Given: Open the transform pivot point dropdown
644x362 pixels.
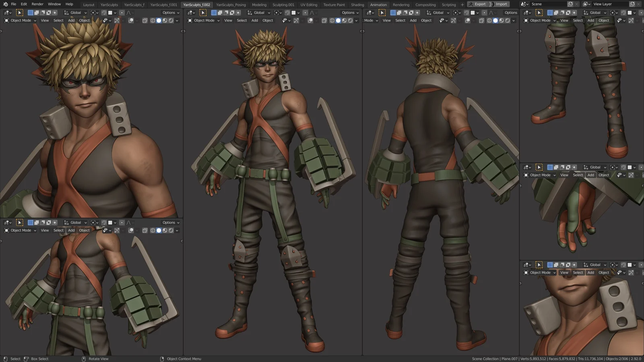Looking at the screenshot, I should click(x=277, y=12).
